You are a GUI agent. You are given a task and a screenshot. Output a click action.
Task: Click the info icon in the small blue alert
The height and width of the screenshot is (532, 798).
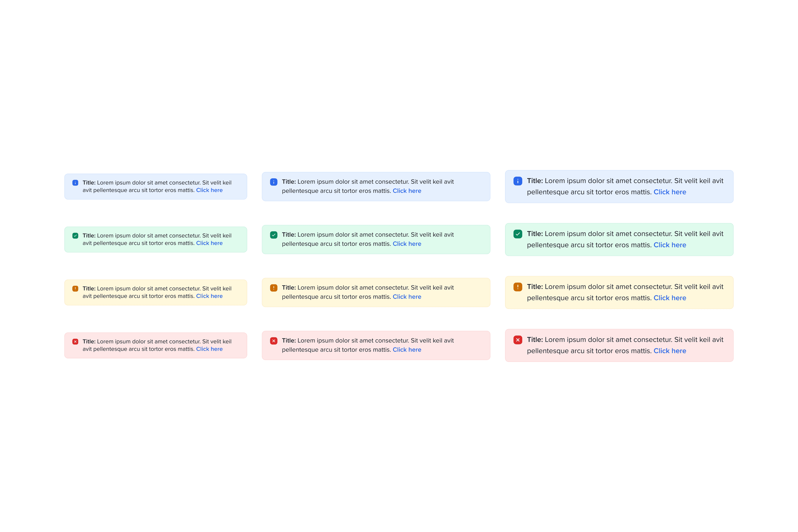[x=75, y=183]
